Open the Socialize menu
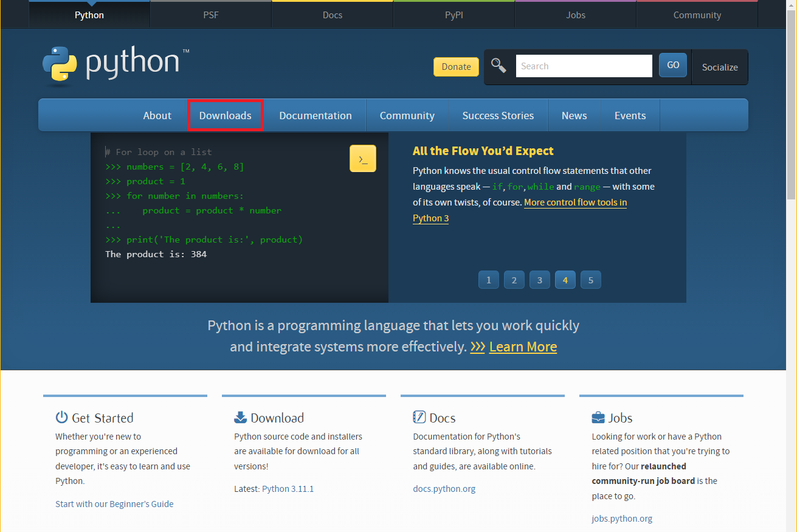This screenshot has height=532, width=797. click(x=720, y=67)
